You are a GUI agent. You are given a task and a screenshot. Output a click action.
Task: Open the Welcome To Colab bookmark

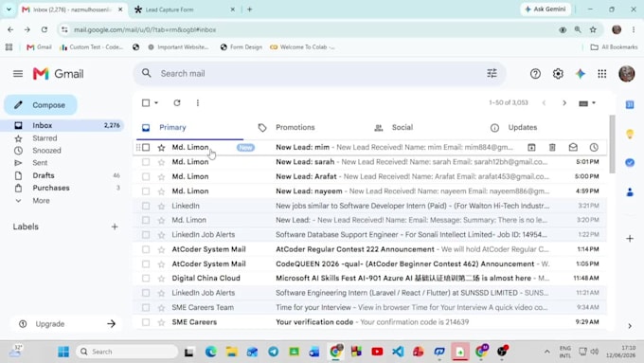[303, 47]
